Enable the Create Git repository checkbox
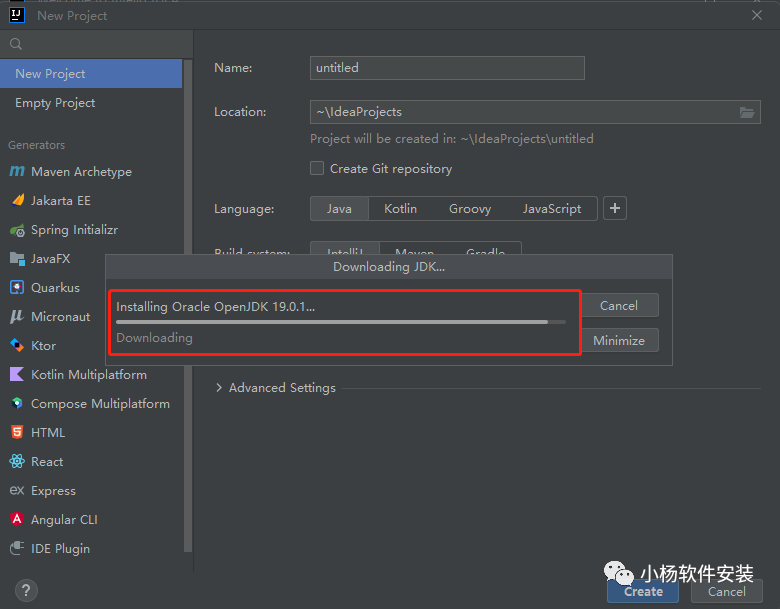780x609 pixels. click(x=317, y=169)
